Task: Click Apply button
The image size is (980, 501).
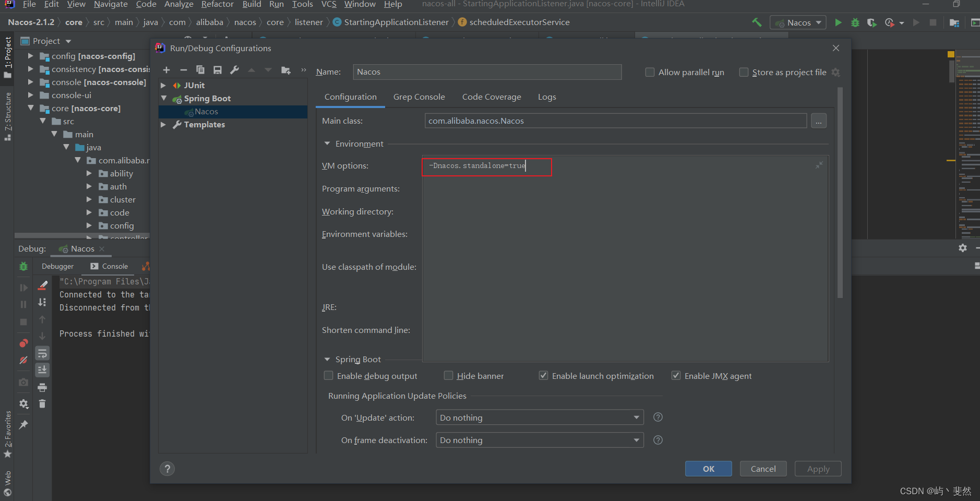Action: coord(818,469)
